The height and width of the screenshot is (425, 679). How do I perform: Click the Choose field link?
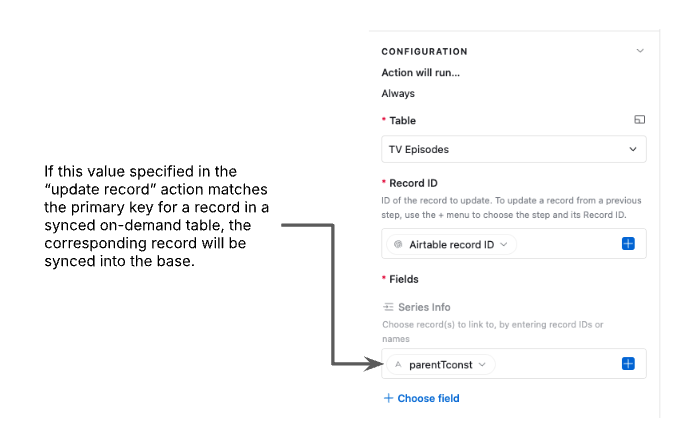428,398
